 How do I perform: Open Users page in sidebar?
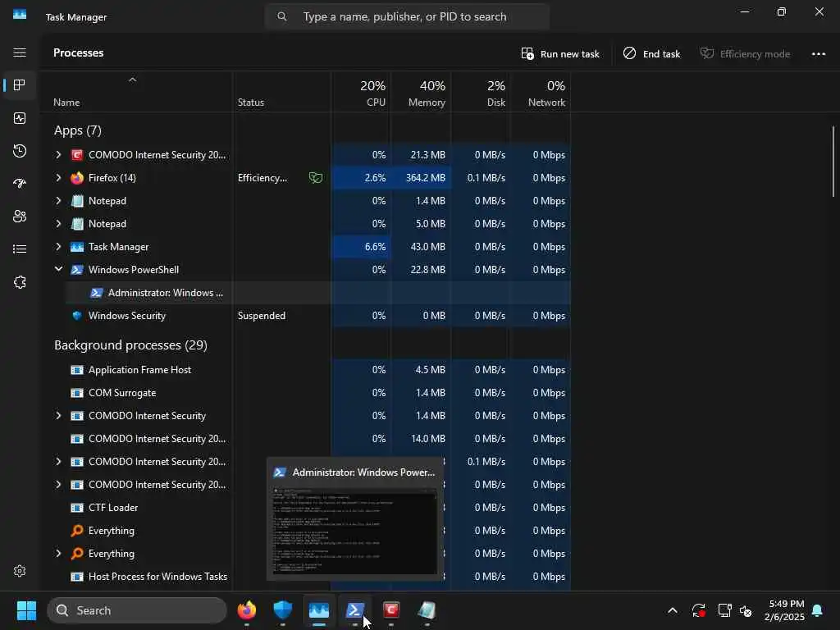coord(20,216)
